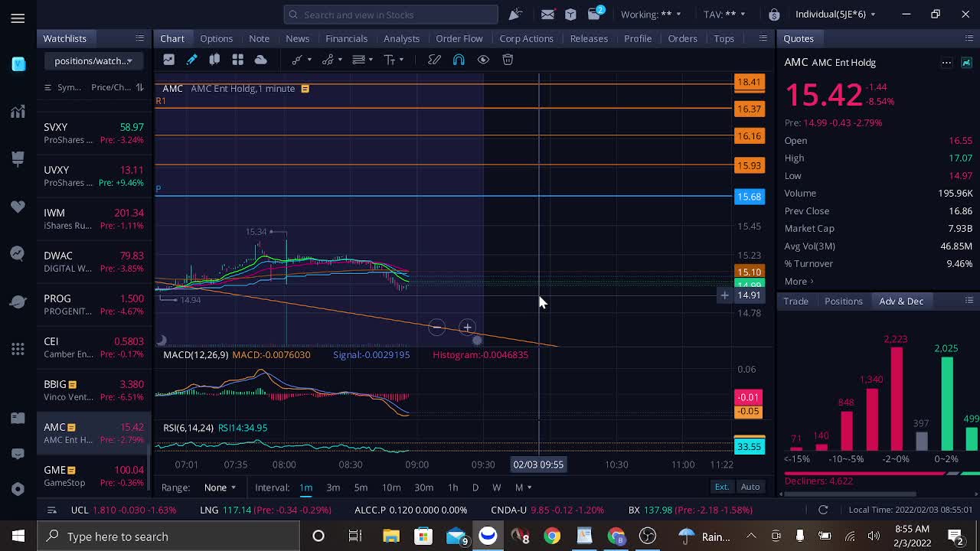Open the blue watchlist sidebar icon
This screenshot has height=551, width=980.
point(18,64)
